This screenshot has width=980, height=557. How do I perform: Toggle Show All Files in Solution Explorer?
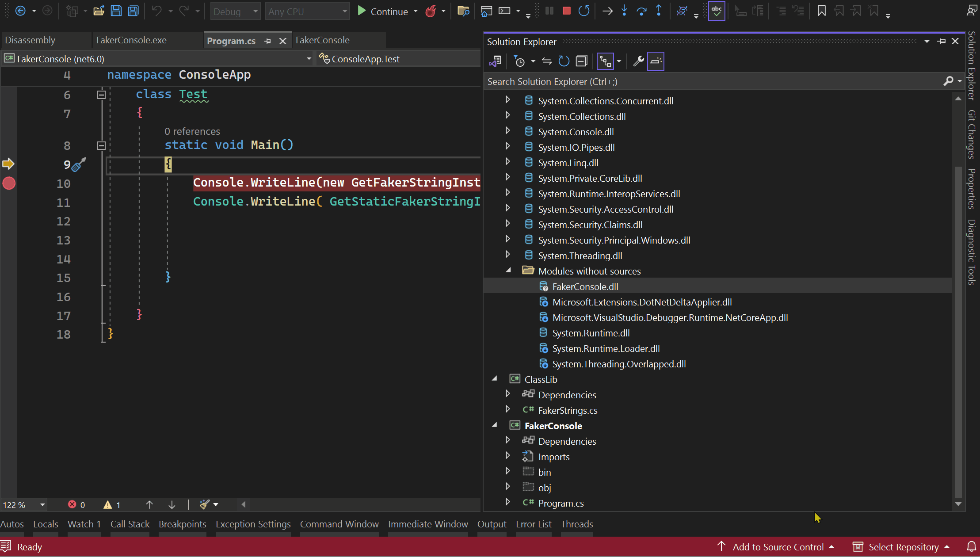click(605, 61)
